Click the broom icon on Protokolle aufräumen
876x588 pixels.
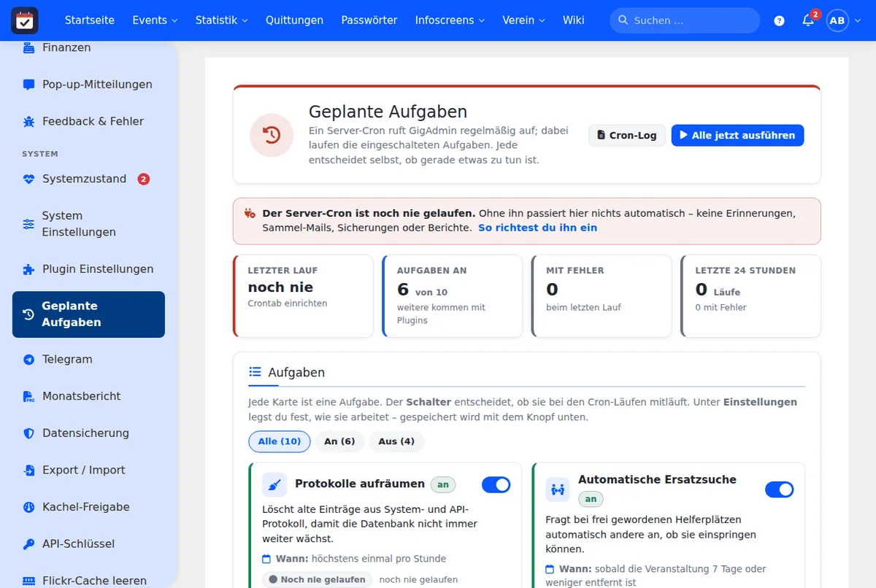click(274, 485)
